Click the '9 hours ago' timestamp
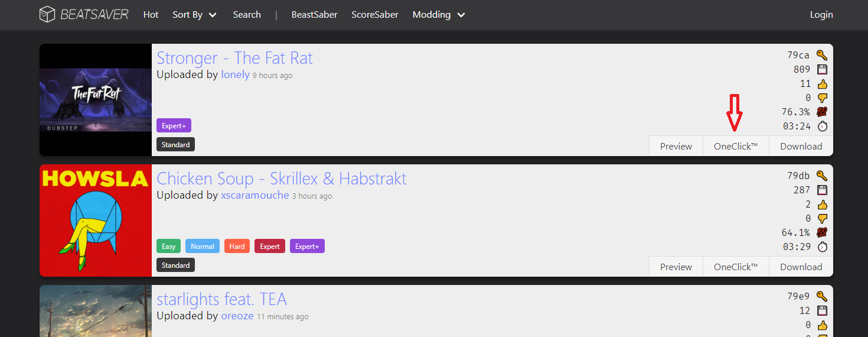Viewport: 868px width, 337px height. click(273, 76)
